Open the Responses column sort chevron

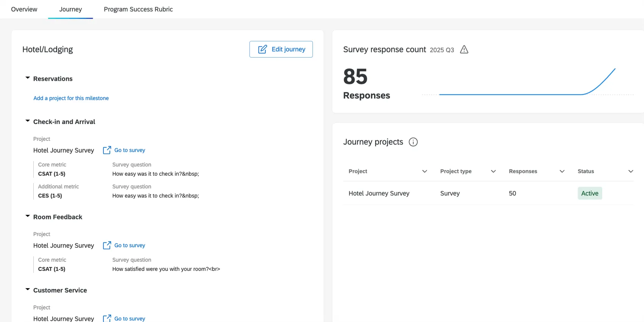pyautogui.click(x=562, y=171)
